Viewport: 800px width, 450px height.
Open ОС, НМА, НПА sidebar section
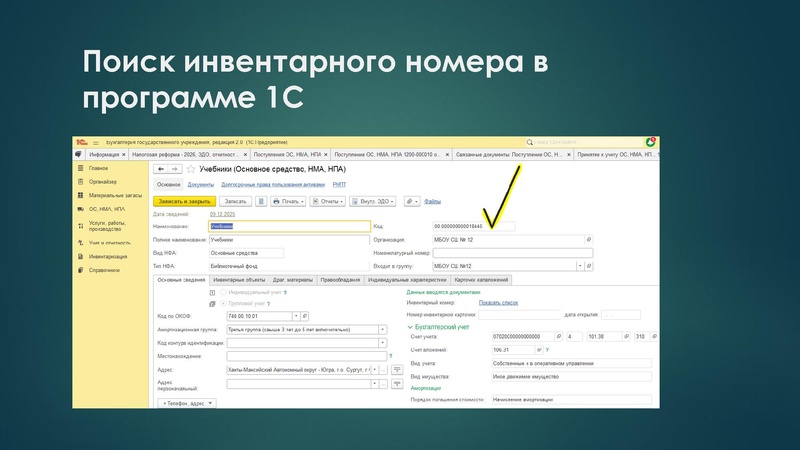107,209
